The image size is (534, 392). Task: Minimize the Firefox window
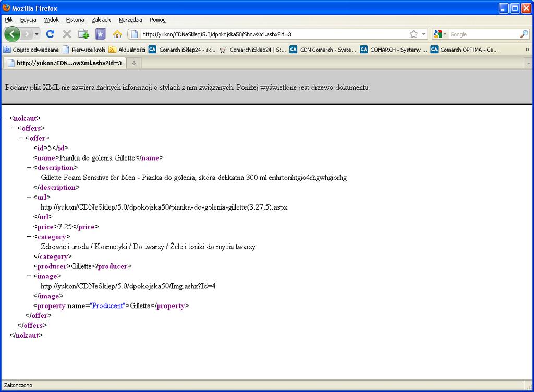click(x=504, y=8)
